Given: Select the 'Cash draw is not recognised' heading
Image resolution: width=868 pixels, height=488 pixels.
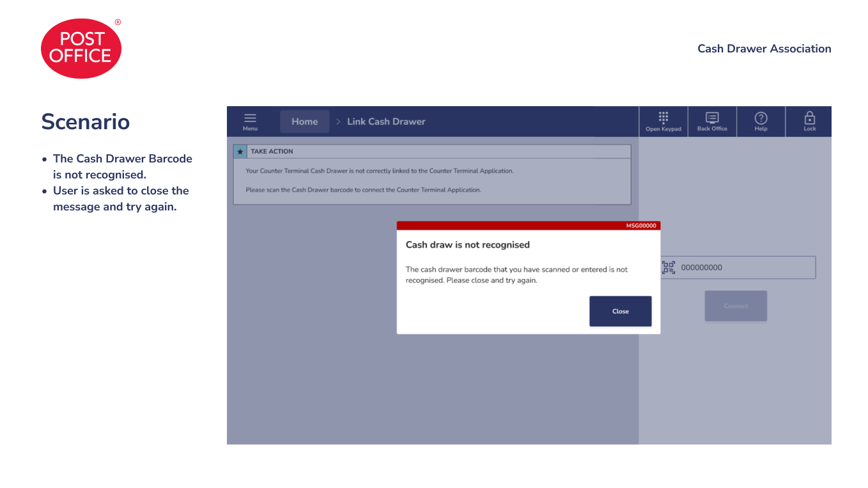Looking at the screenshot, I should [x=468, y=244].
